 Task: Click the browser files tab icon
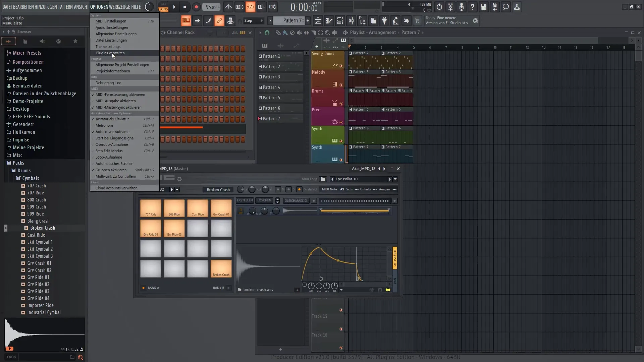tap(25, 41)
